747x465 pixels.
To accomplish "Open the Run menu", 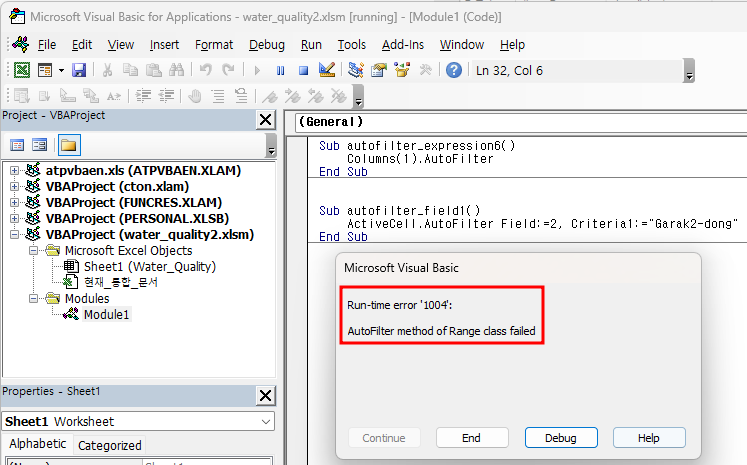I will 311,45.
